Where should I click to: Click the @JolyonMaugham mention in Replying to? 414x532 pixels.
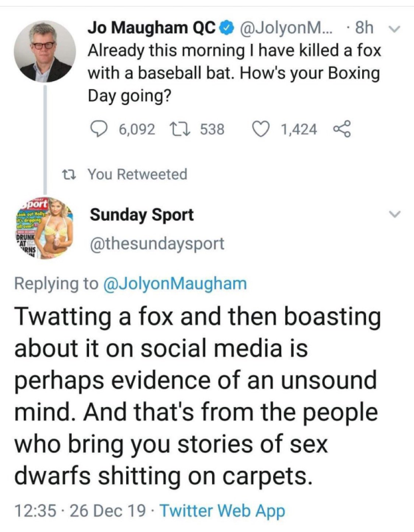click(x=175, y=284)
